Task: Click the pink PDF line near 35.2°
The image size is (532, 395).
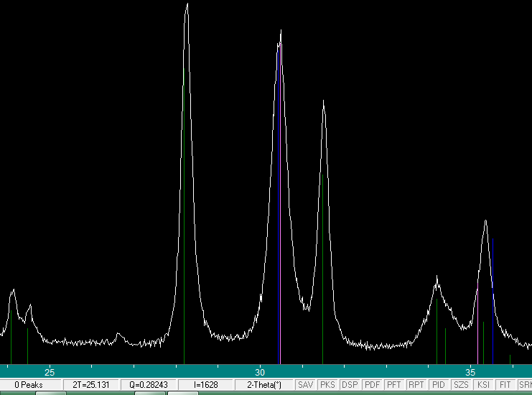Action: 477,323
